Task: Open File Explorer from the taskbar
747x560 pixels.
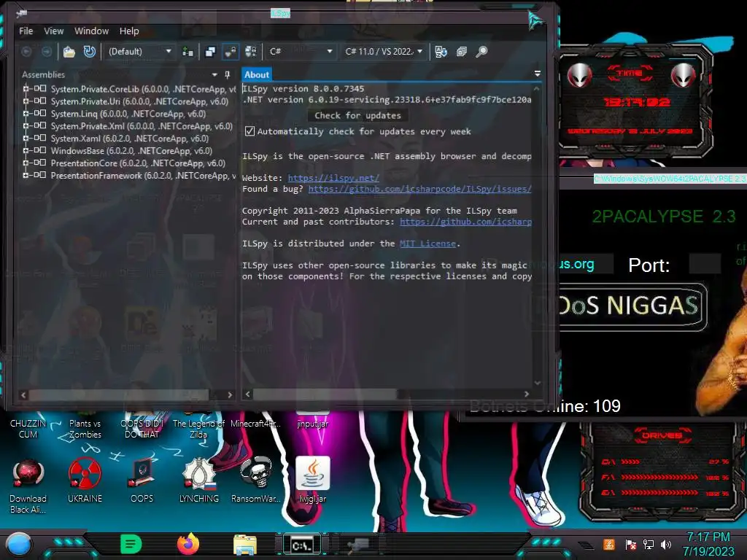Action: click(x=245, y=545)
